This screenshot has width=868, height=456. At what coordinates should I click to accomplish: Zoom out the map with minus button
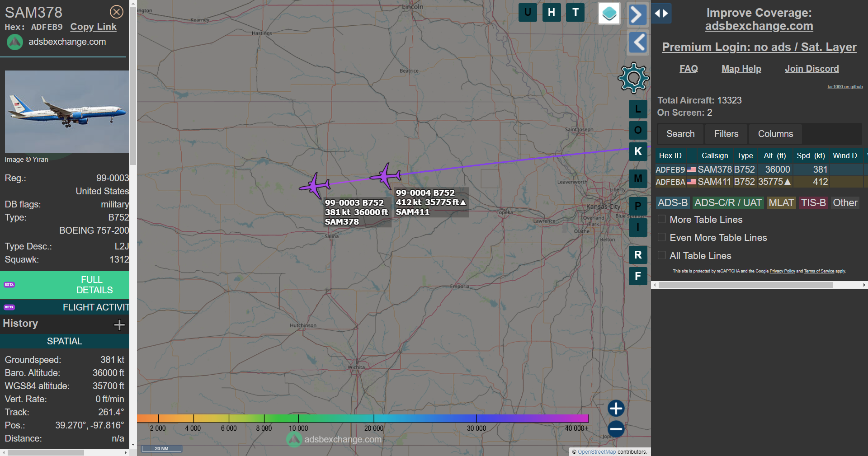click(616, 429)
